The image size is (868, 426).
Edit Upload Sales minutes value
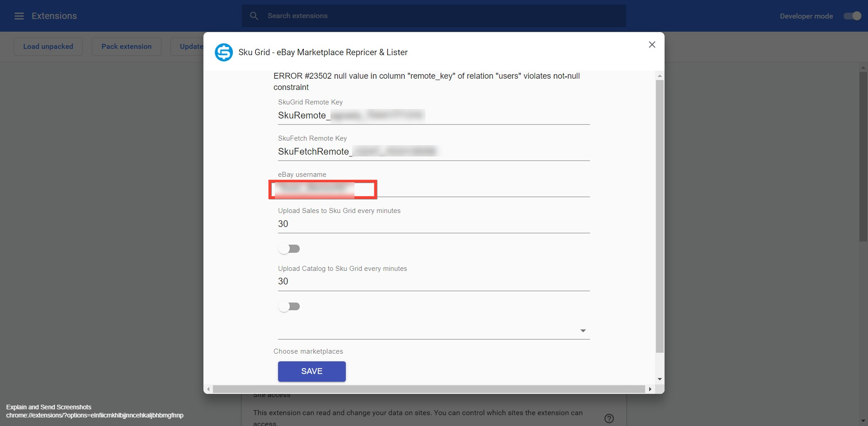[434, 224]
